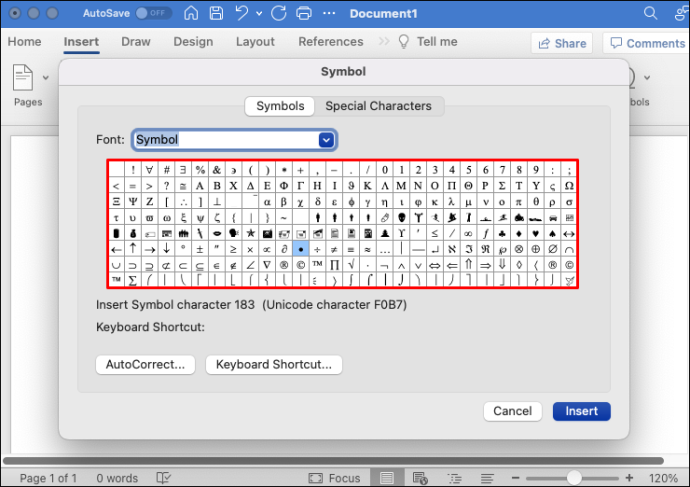The height and width of the screenshot is (487, 690).
Task: Click the Share button
Action: pyautogui.click(x=562, y=43)
